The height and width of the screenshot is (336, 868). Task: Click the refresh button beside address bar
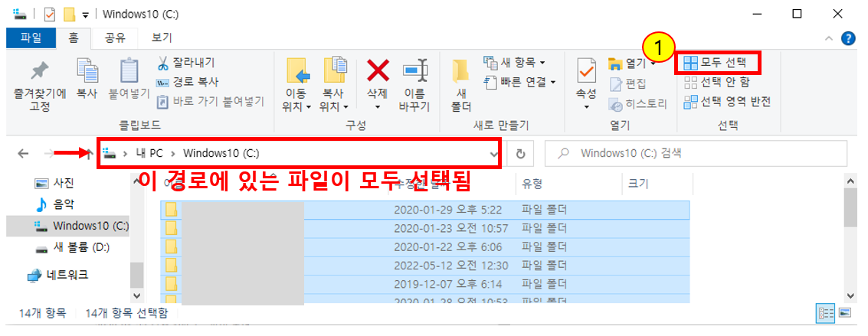pos(520,154)
